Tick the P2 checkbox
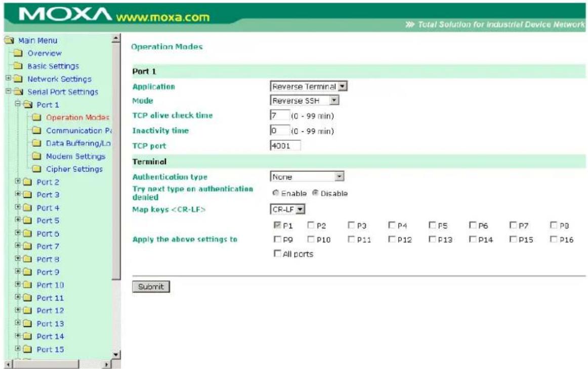The image size is (588, 369). (x=311, y=225)
